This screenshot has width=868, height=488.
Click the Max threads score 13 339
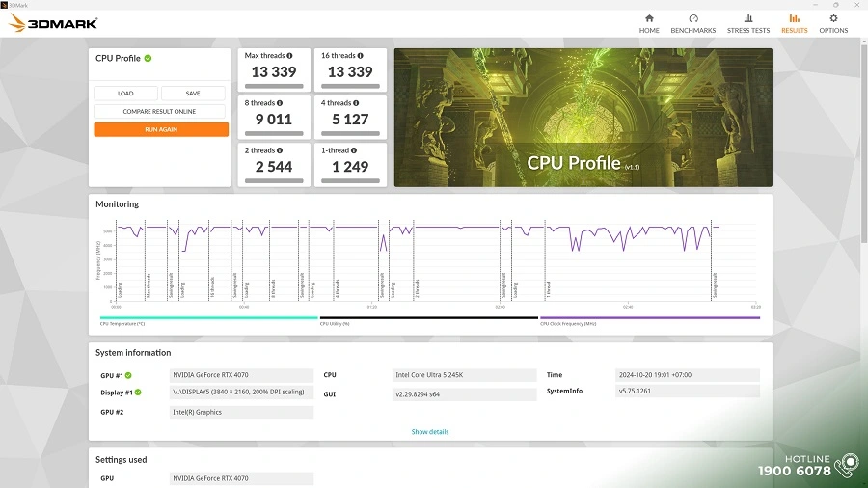(274, 72)
